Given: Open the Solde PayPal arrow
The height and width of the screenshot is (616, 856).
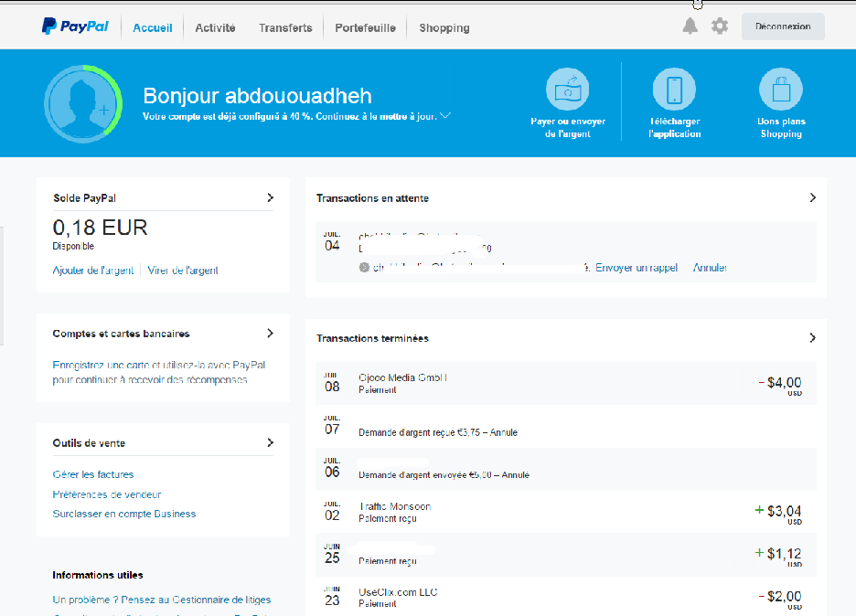Looking at the screenshot, I should pos(270,197).
